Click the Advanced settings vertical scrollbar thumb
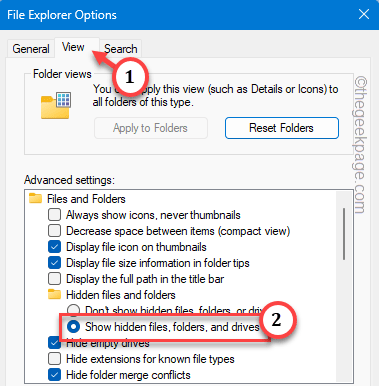The image size is (379, 386). pos(344,234)
